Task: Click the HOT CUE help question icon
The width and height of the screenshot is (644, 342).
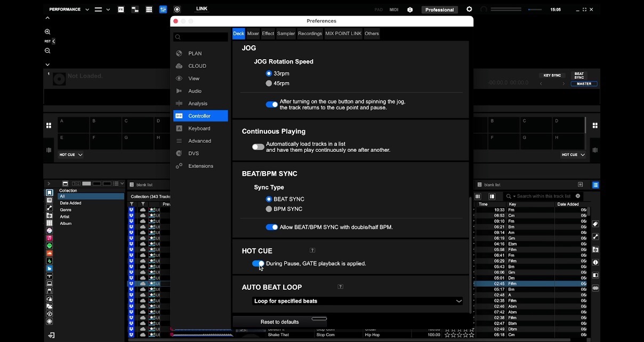Action: pos(312,250)
